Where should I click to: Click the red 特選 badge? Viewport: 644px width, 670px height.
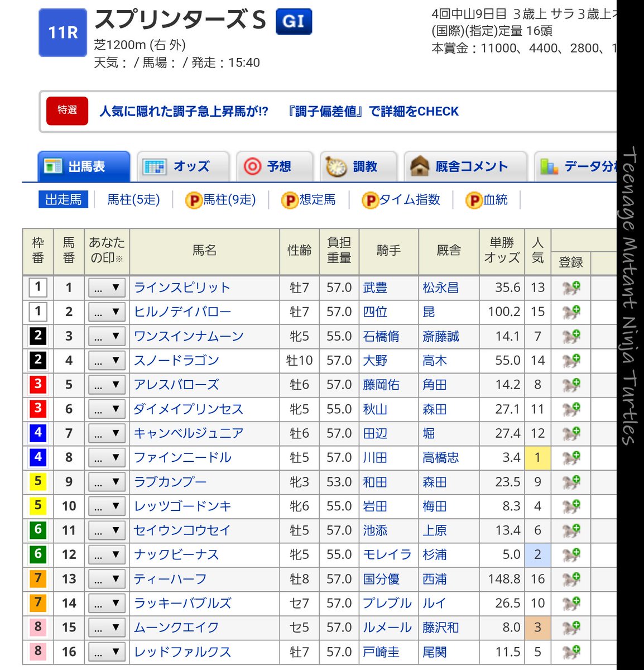(67, 111)
